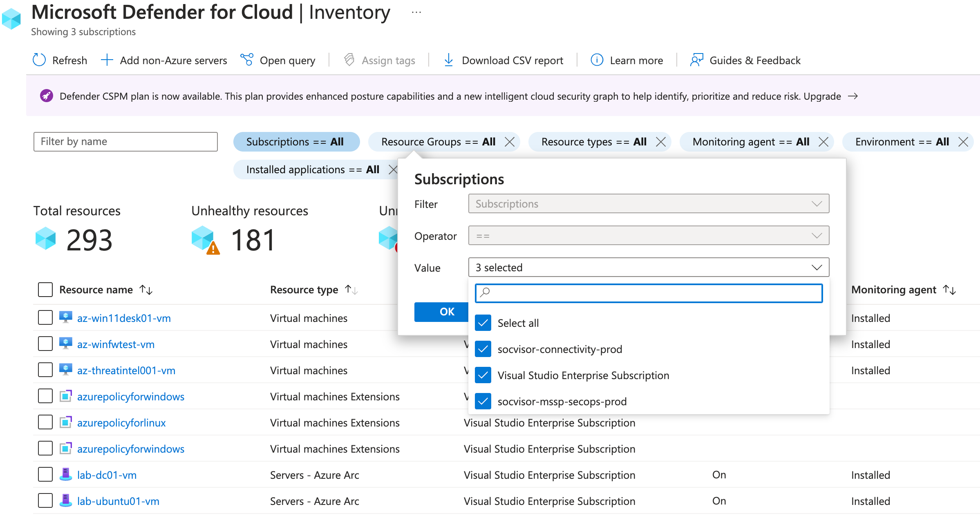Click the Unhealthy resources count 181
Viewport: 980px width, 518px height.
(253, 240)
